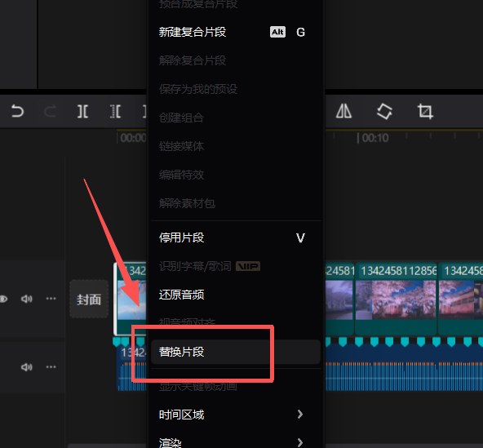Screen dimensions: 483x448
Task: Click the undo arrow icon
Action: pyautogui.click(x=17, y=111)
